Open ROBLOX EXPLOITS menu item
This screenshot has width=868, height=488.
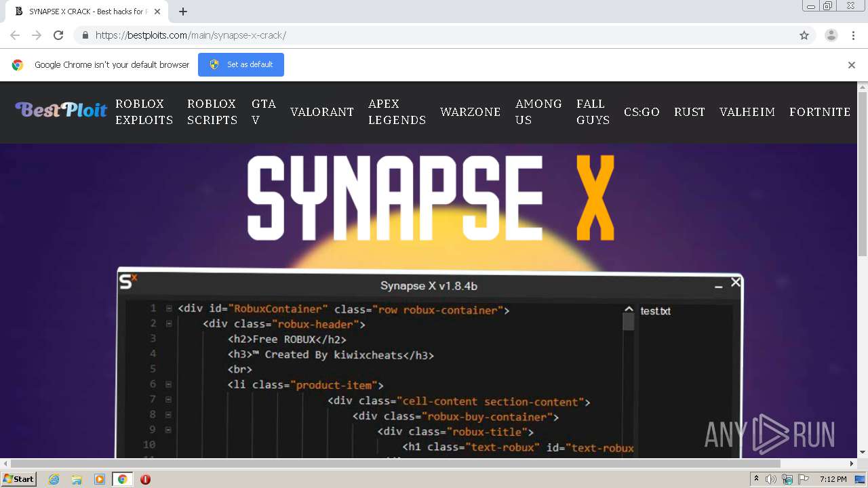click(x=144, y=112)
